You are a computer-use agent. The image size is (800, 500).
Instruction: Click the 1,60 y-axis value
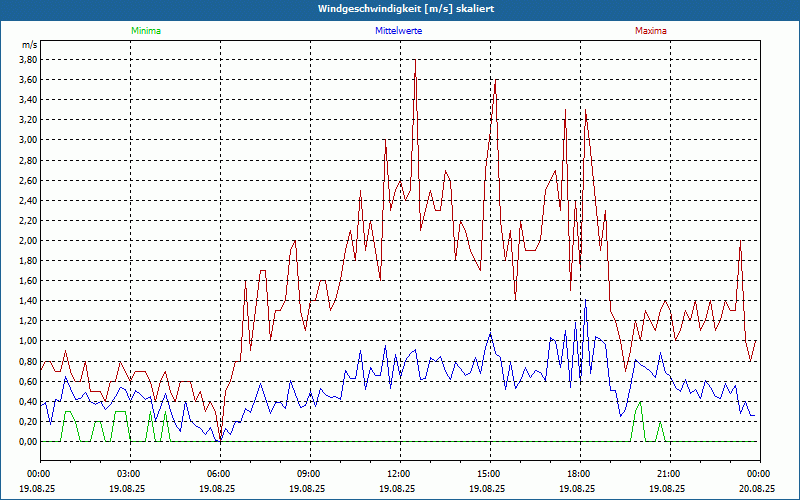point(28,281)
